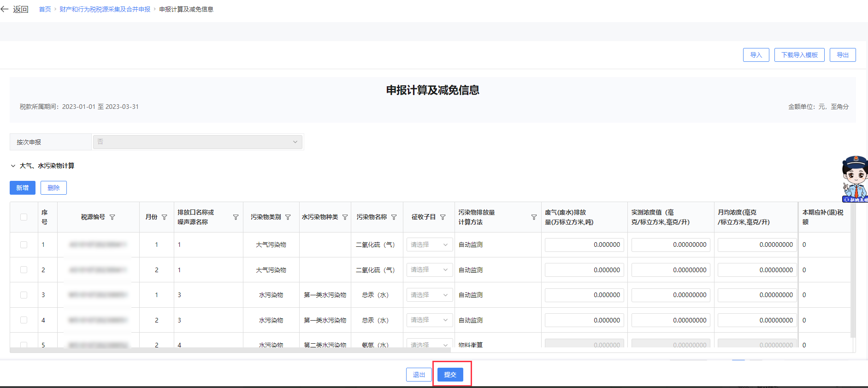Filter the 征收子目 column
This screenshot has width=868, height=388.
click(x=443, y=217)
